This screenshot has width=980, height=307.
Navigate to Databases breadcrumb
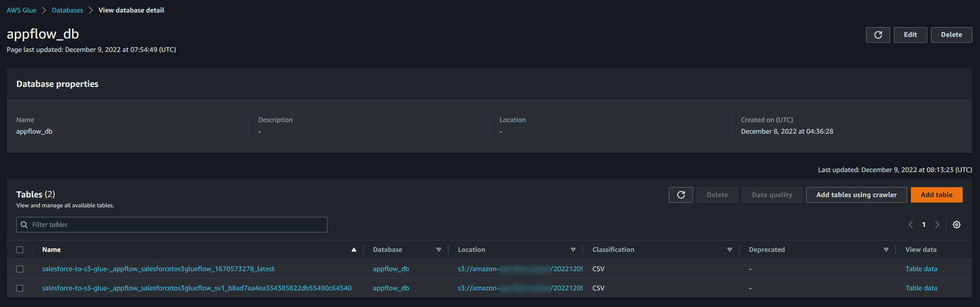67,10
